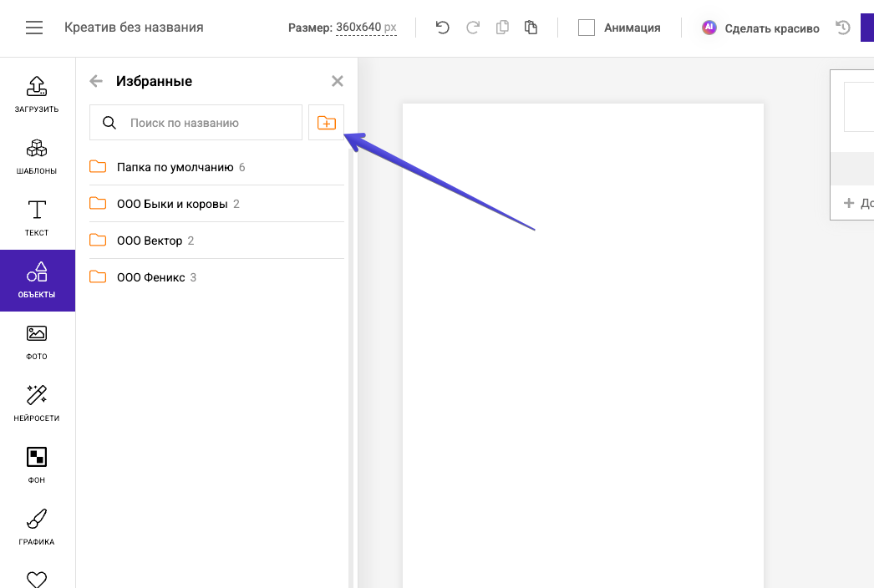Image resolution: width=874 pixels, height=588 pixels.
Task: Go back from the Избранные panel
Action: point(96,81)
